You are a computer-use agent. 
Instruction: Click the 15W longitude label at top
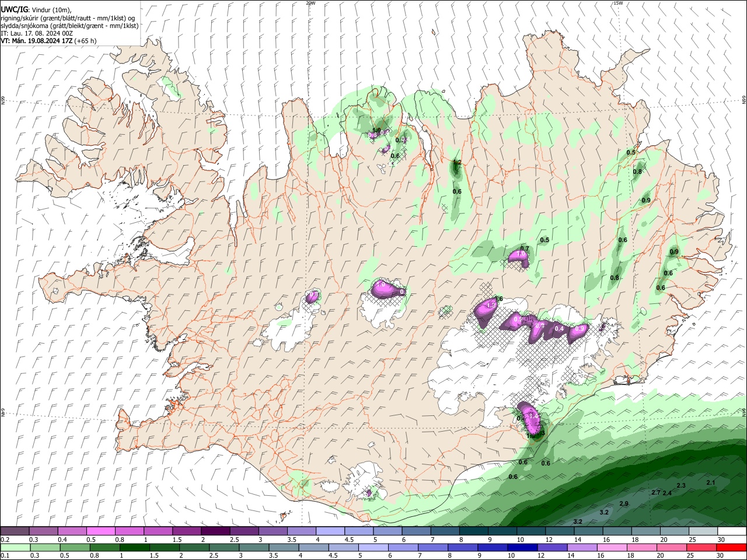tap(618, 3)
